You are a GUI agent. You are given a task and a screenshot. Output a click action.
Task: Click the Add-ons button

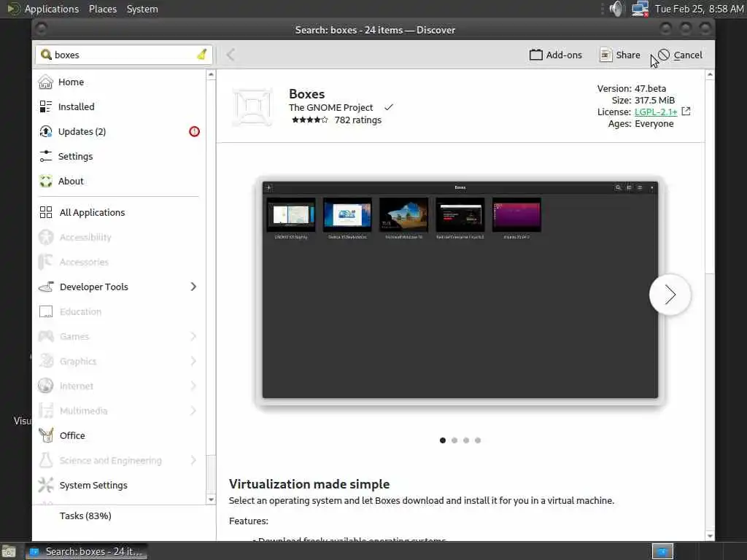(555, 55)
